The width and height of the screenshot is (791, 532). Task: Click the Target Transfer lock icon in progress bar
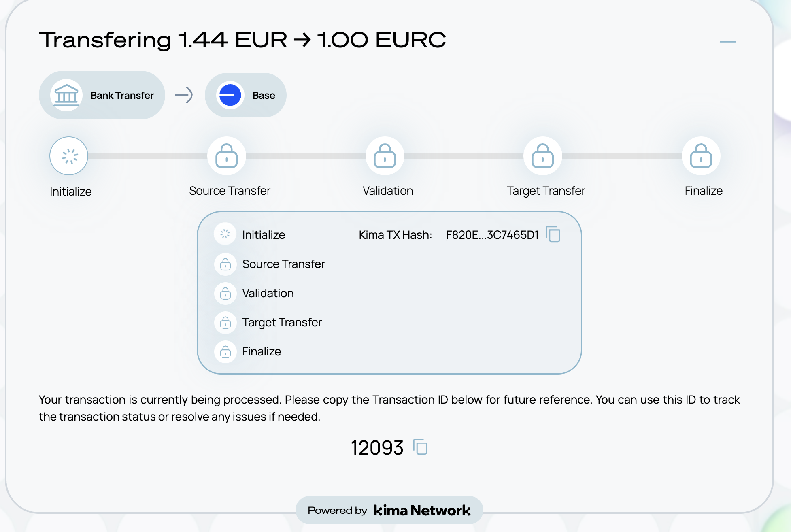click(542, 156)
